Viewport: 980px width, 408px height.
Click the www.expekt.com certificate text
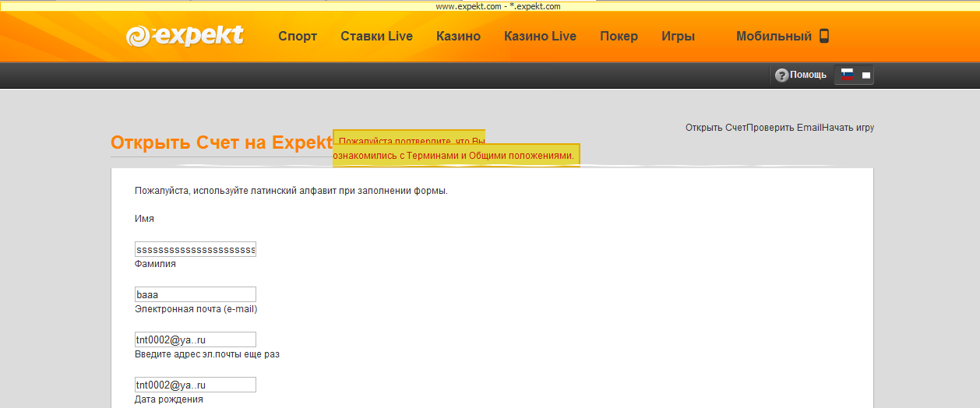click(x=498, y=5)
